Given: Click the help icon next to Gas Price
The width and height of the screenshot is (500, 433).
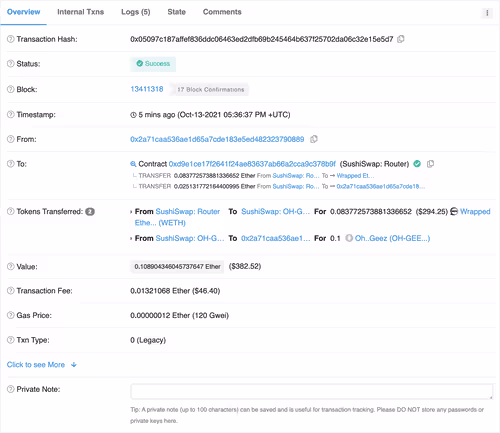Looking at the screenshot, I should coord(11,315).
